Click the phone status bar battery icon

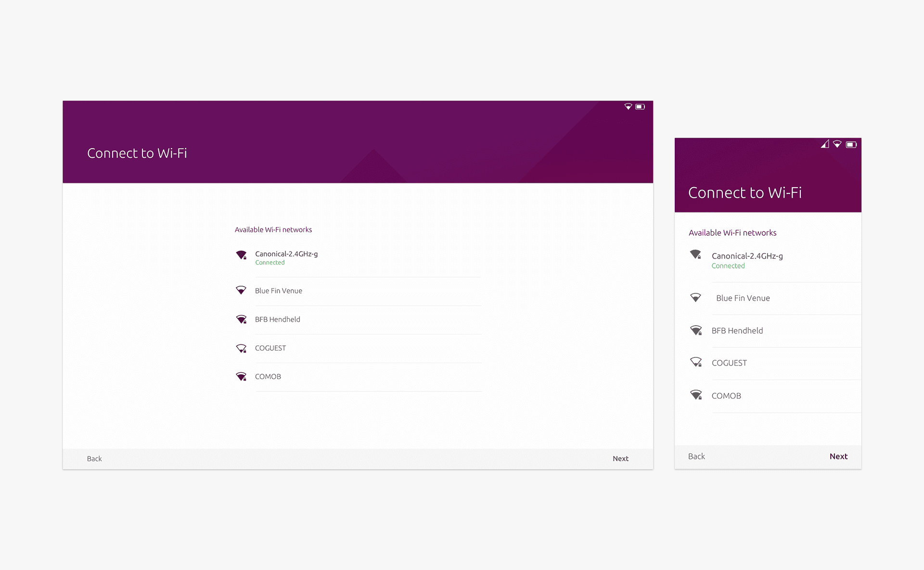[x=851, y=145]
